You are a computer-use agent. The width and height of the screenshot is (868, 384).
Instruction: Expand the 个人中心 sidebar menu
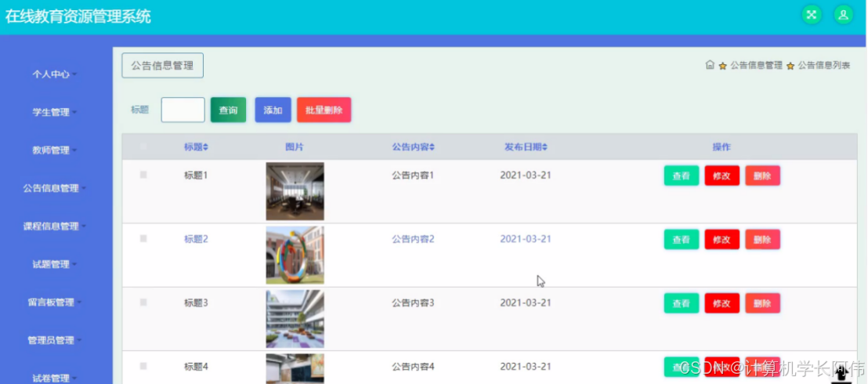54,74
